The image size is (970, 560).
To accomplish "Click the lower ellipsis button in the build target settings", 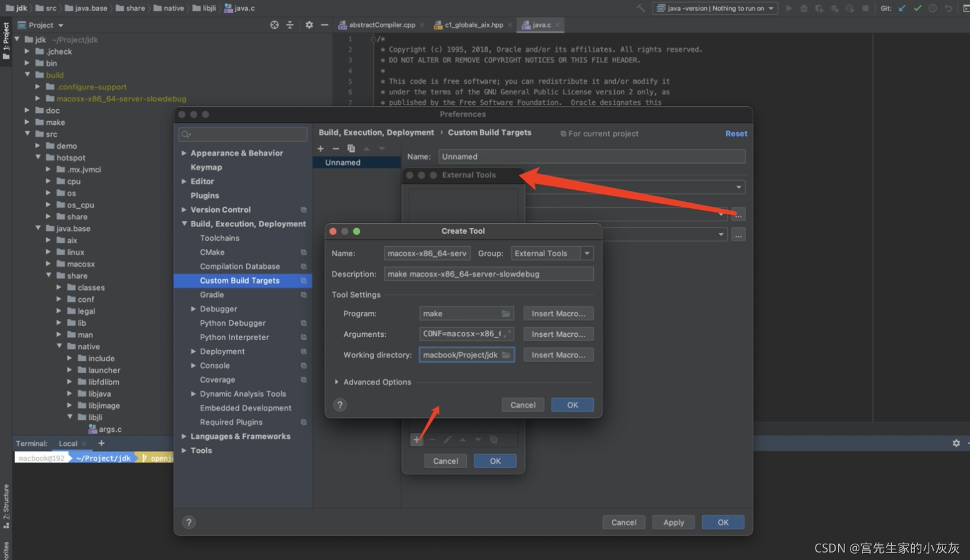I will [x=739, y=236].
